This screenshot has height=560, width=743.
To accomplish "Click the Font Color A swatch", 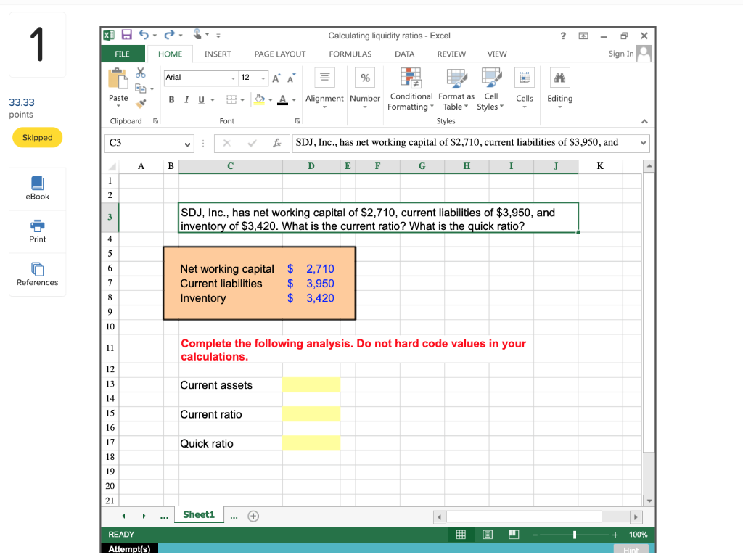I will [282, 100].
